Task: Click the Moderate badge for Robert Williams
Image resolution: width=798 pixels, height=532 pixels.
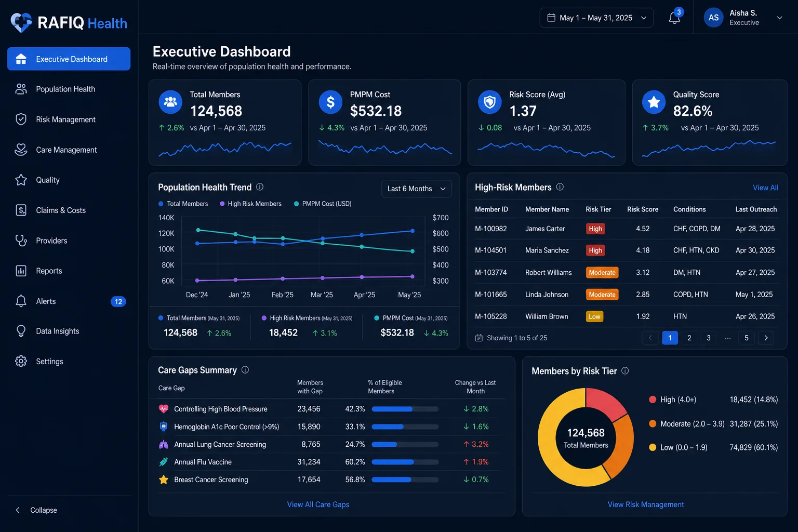Action: pos(602,272)
